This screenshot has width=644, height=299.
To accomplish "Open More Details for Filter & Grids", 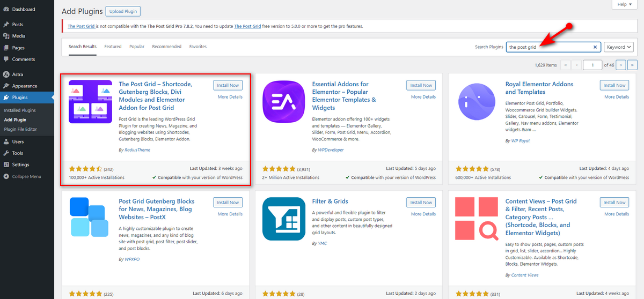I will tap(423, 214).
